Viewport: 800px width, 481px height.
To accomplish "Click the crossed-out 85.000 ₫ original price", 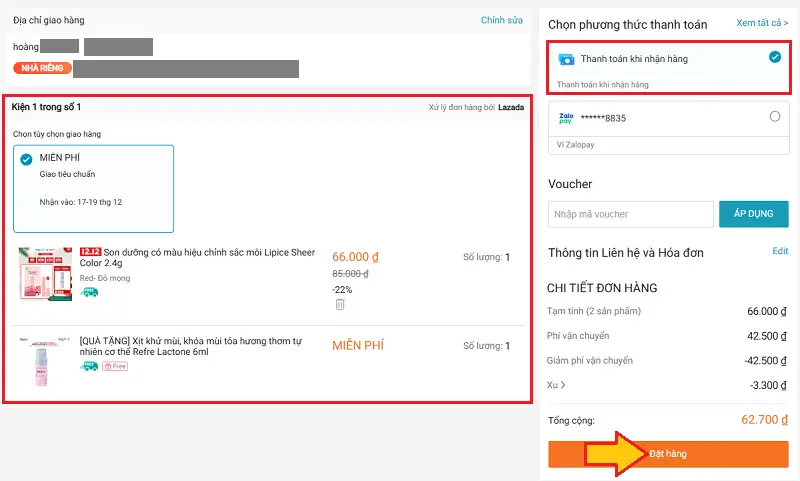I will click(x=350, y=273).
